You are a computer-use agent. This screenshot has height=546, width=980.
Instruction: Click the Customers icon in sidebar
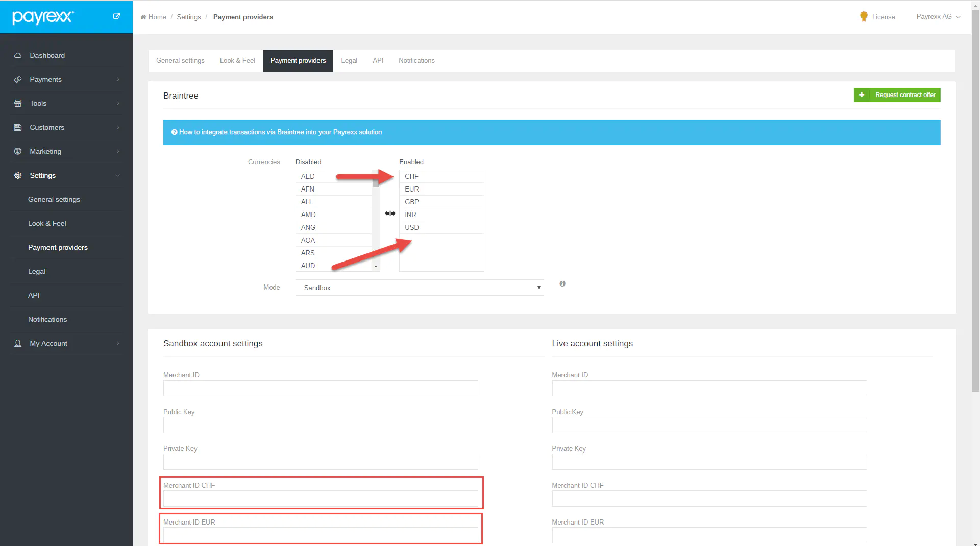[18, 127]
